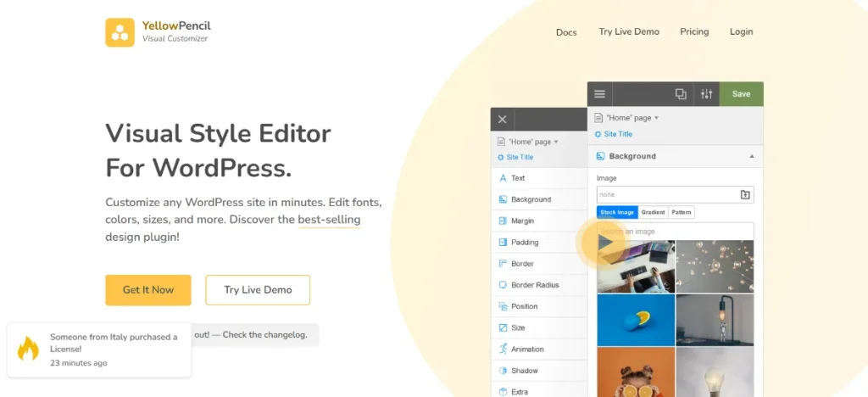Image resolution: width=868 pixels, height=397 pixels.
Task: Play the demo video
Action: 604,243
